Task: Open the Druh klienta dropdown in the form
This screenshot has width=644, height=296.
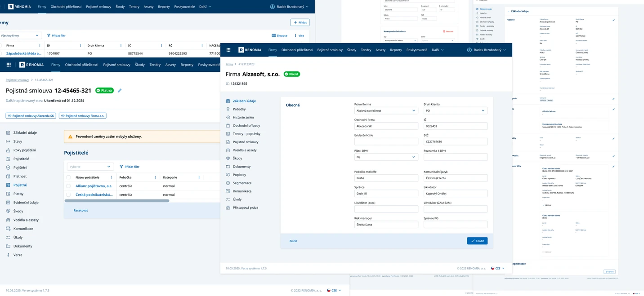Action: [x=455, y=110]
